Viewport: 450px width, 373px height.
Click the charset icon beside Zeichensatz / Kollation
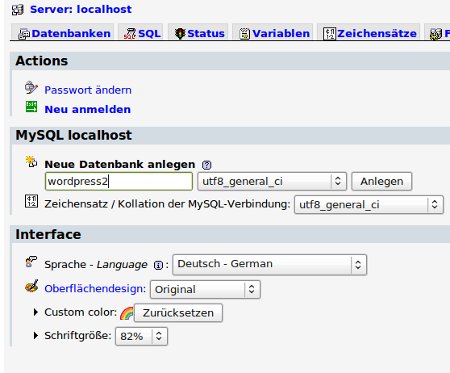(x=31, y=201)
